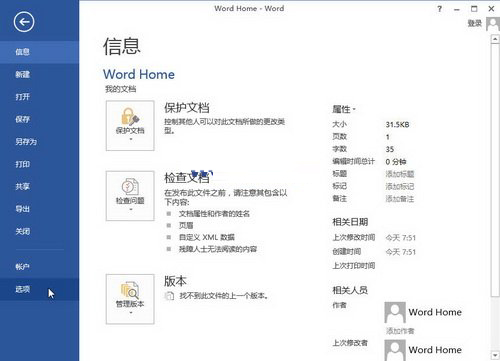Click the 自定义 XML 数据 list item

[x=207, y=237]
